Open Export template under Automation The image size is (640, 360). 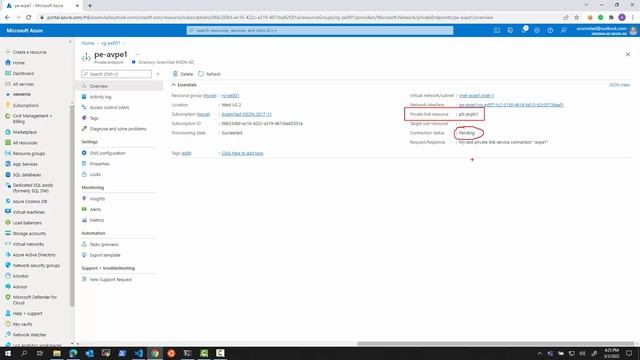(105, 255)
